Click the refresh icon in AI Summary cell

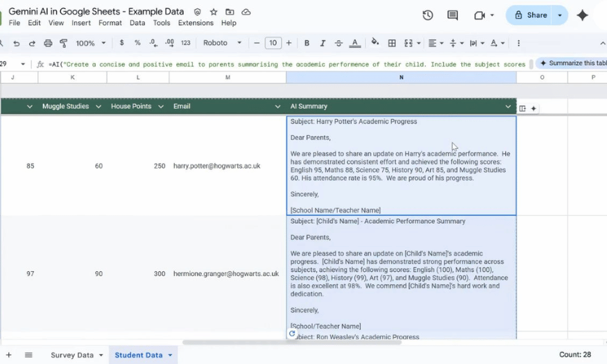(x=292, y=333)
